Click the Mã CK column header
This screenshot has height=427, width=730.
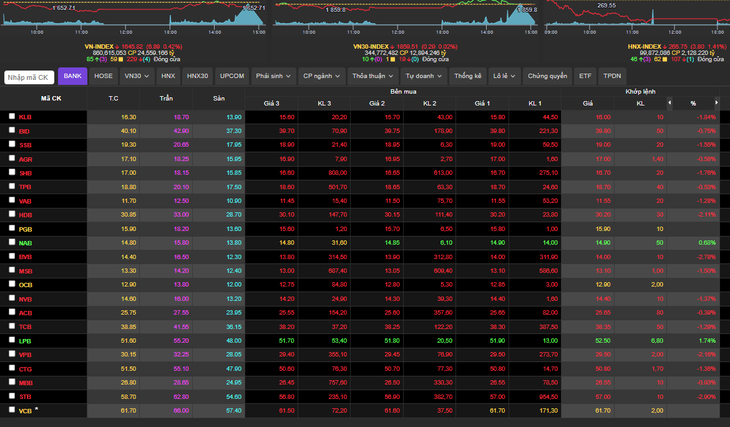(x=51, y=98)
